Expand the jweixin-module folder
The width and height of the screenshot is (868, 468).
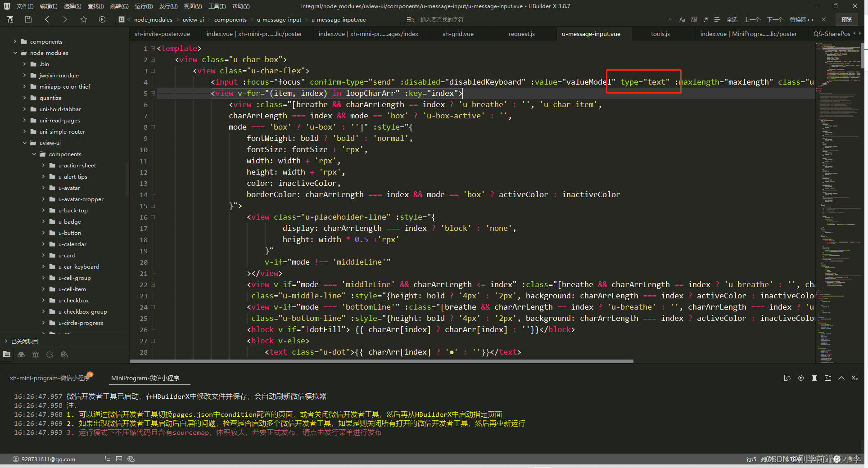[24, 75]
